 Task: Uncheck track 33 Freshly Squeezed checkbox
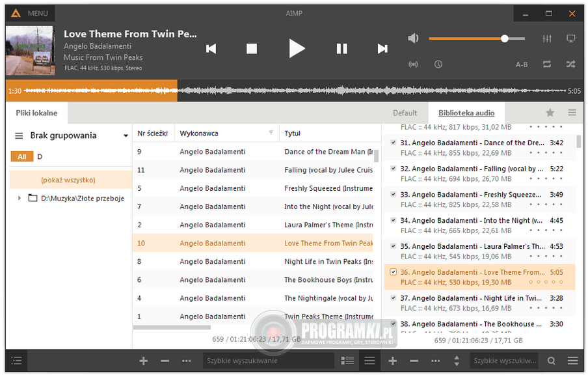pos(393,195)
